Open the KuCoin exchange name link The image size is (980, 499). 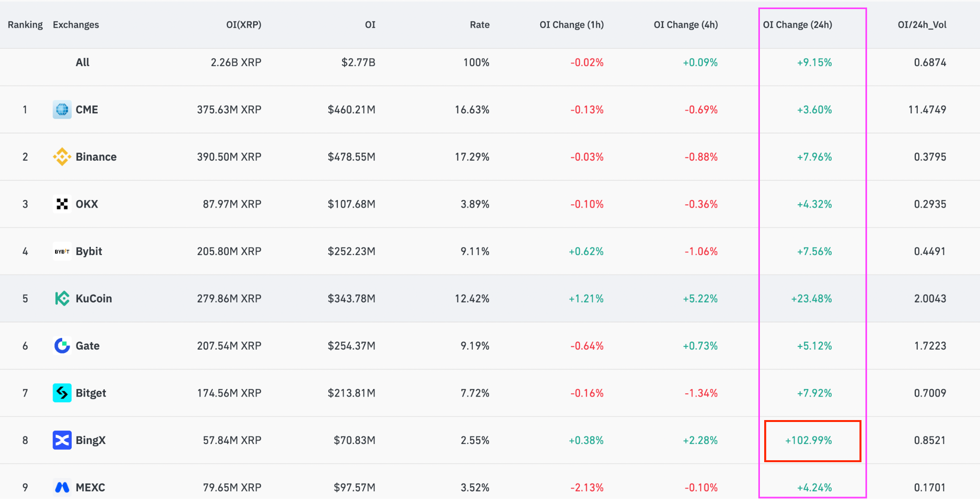point(94,299)
